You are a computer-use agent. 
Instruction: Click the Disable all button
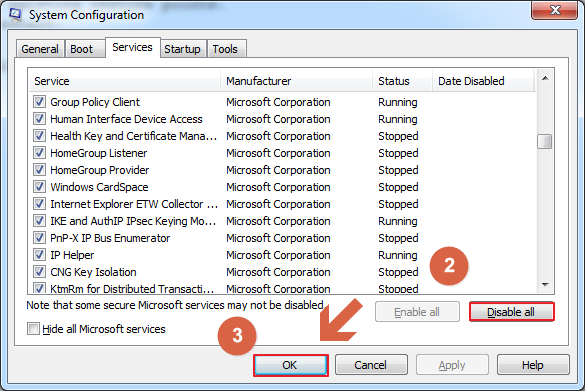point(511,312)
